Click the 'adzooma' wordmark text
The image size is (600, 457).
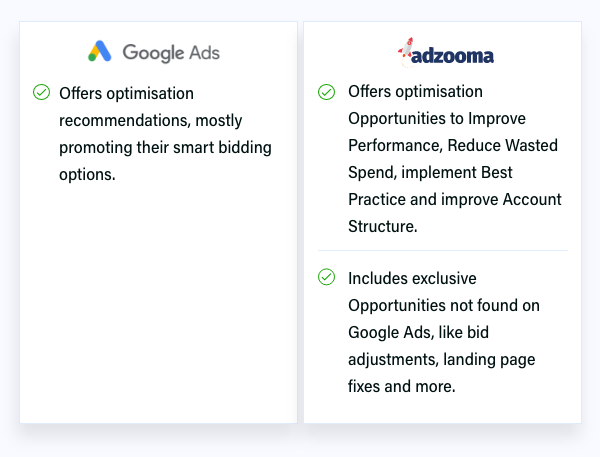click(x=452, y=56)
